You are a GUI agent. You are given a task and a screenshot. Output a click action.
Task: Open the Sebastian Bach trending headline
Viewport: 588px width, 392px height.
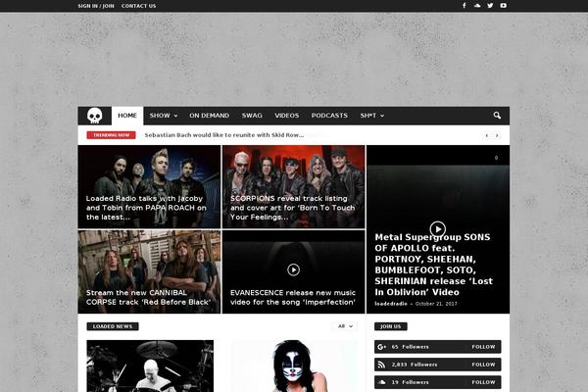tap(224, 135)
